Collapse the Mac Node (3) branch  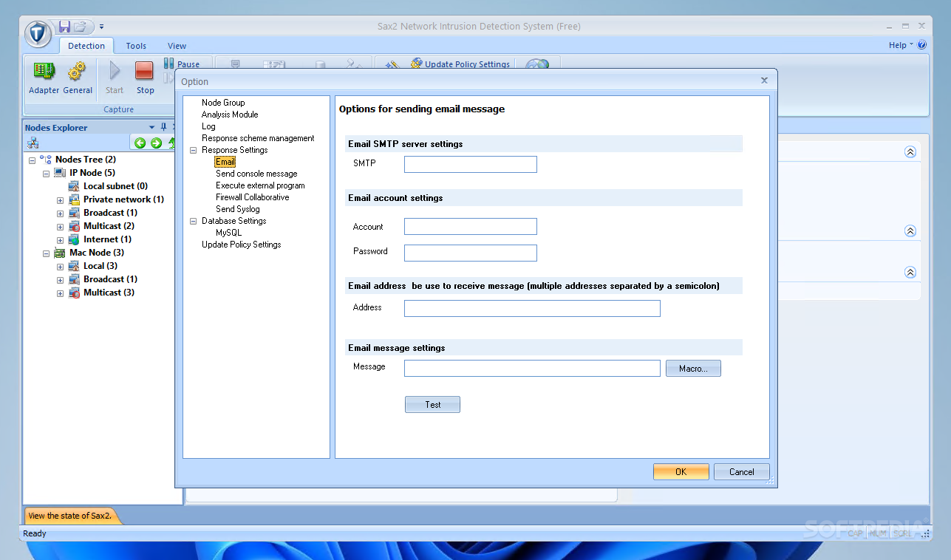(46, 253)
